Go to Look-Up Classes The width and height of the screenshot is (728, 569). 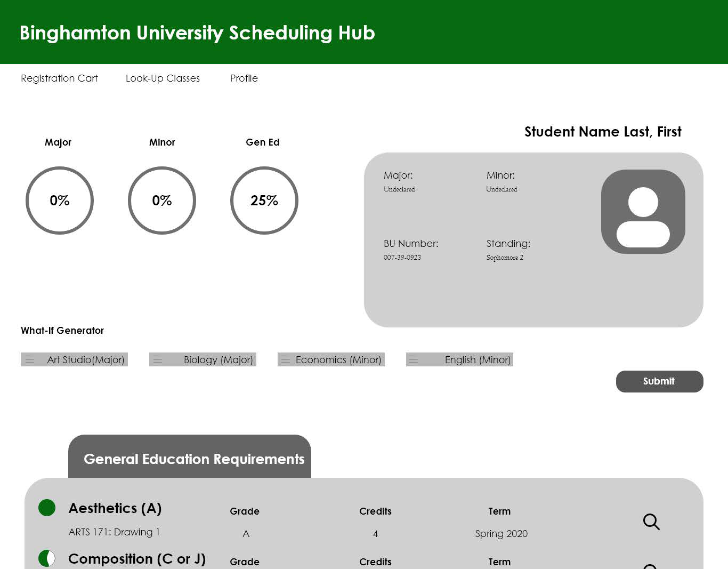[x=163, y=78]
